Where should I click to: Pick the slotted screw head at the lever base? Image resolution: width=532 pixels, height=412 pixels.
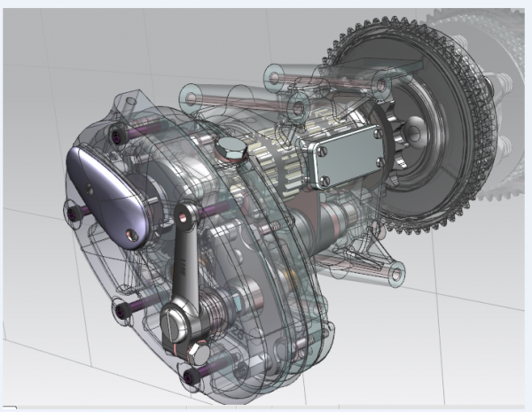174,324
